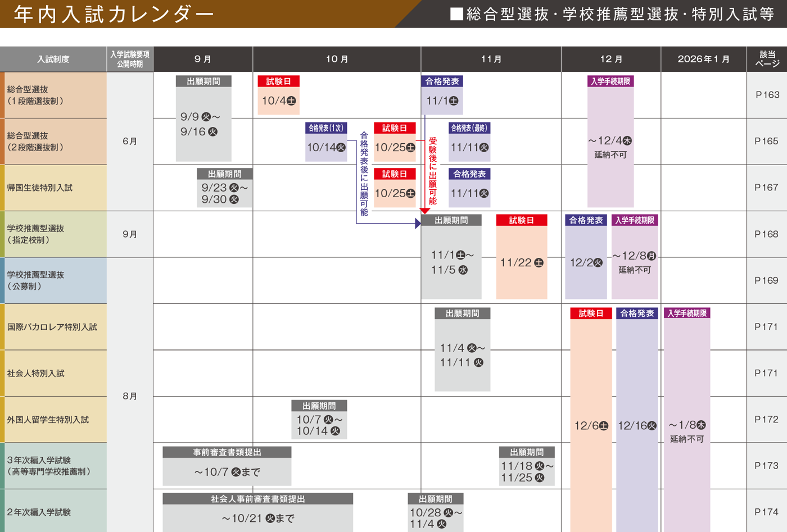Click page reference P169
This screenshot has width=787, height=532.
click(767, 280)
